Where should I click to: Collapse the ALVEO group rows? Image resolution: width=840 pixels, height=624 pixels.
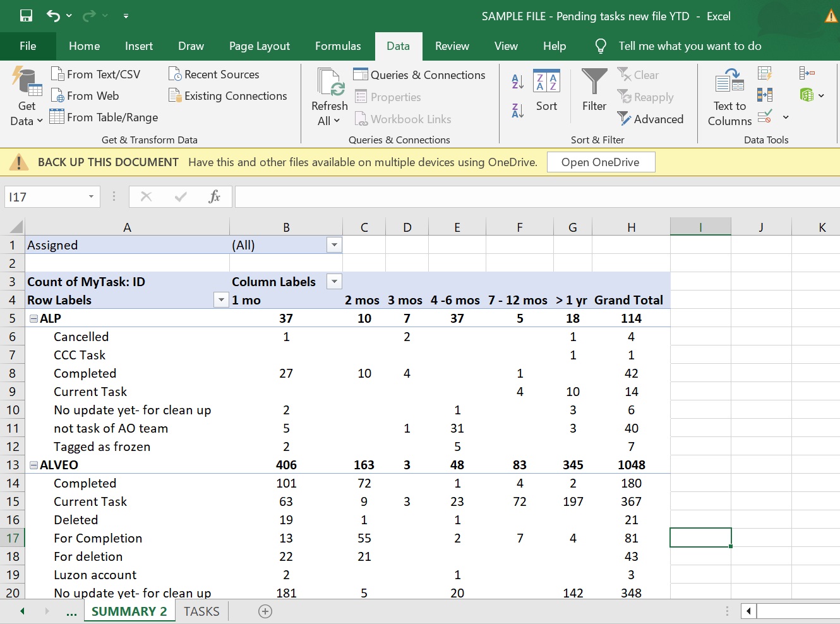pos(34,465)
